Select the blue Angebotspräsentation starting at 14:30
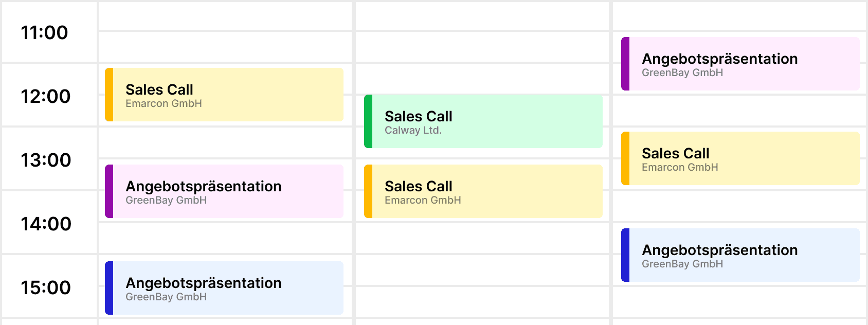This screenshot has height=325, width=868. 740,255
